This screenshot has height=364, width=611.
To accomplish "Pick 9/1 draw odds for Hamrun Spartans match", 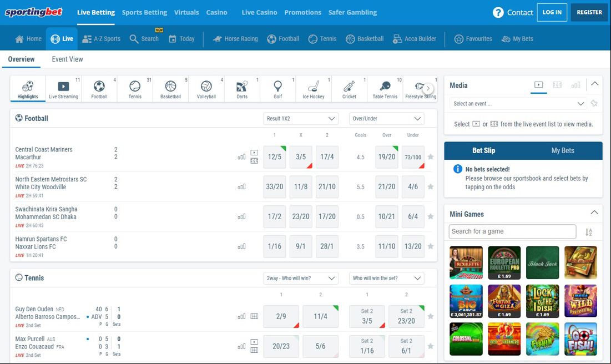I will [x=301, y=246].
